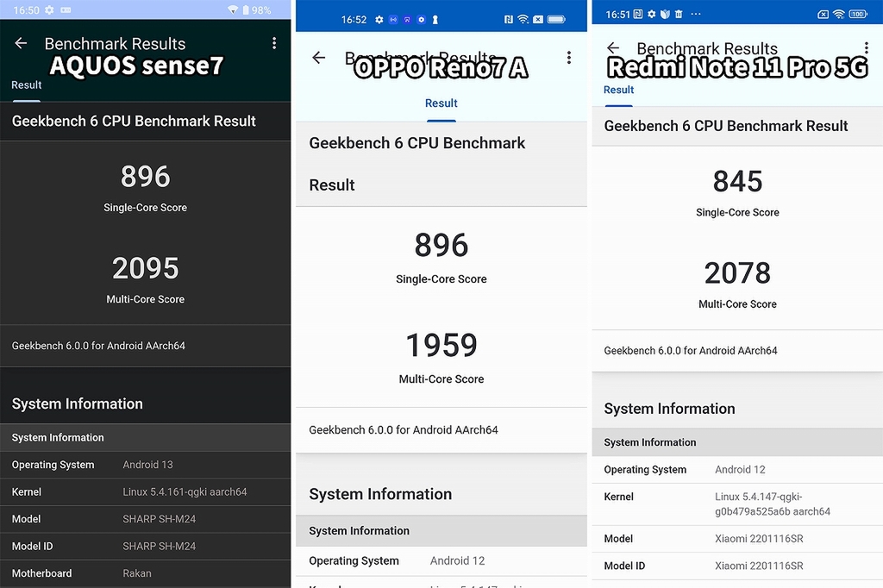Click Linux 5.4.147-qgki kernel value on Redmi
Image resolution: width=883 pixels, height=588 pixels.
click(x=773, y=504)
